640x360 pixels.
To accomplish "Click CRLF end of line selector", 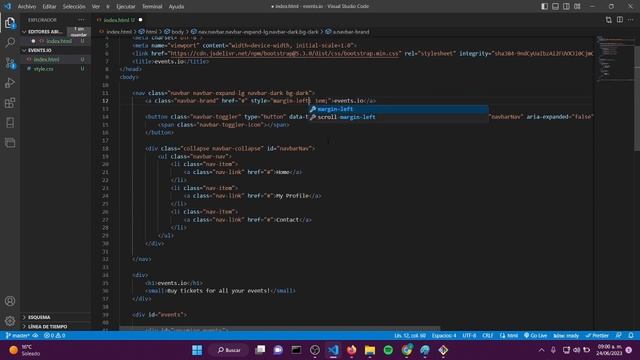I will pyautogui.click(x=488, y=336).
